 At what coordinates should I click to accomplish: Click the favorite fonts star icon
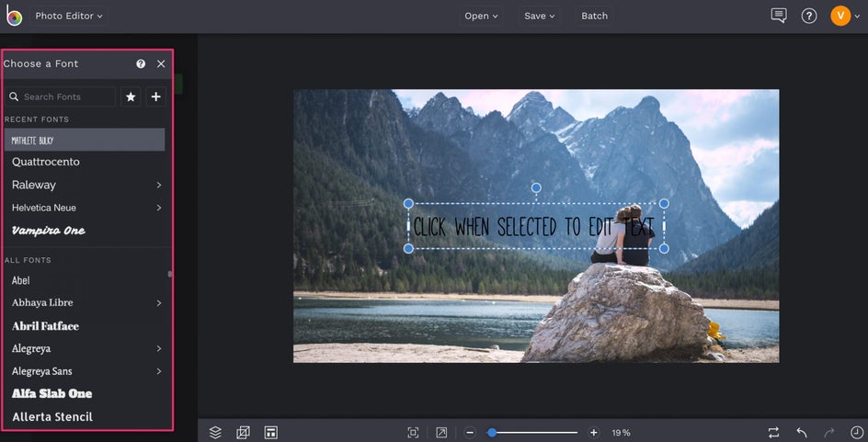(131, 96)
